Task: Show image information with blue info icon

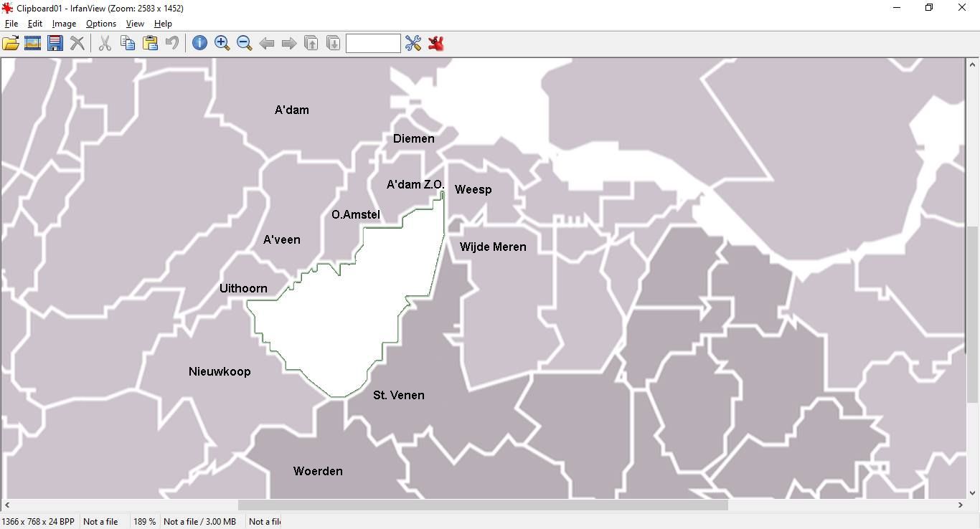Action: click(x=199, y=43)
